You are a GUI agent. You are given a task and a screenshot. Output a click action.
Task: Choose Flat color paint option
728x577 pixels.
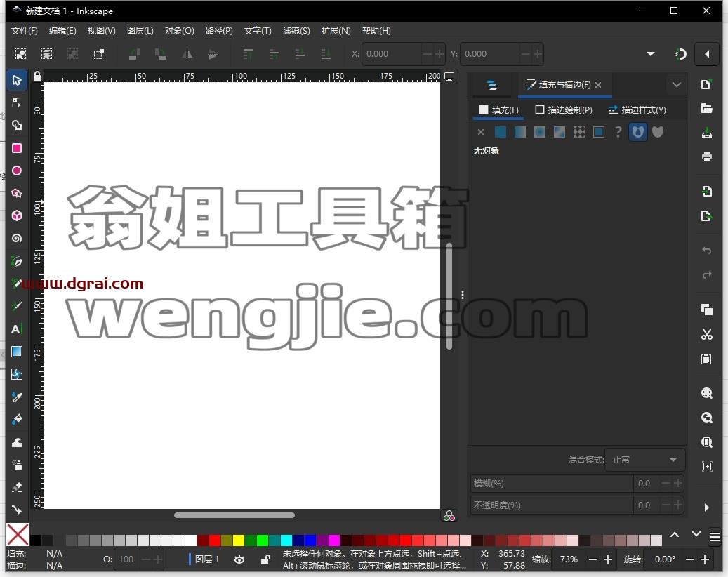click(x=501, y=132)
